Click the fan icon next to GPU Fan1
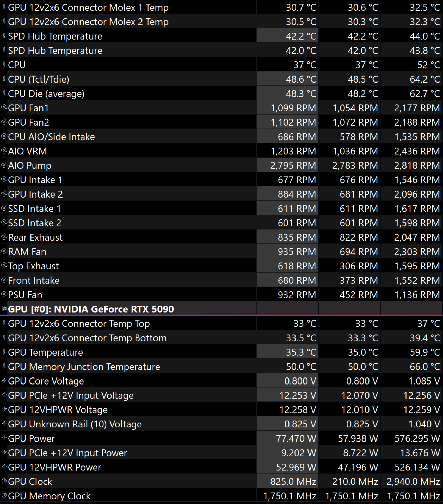 click(4, 108)
